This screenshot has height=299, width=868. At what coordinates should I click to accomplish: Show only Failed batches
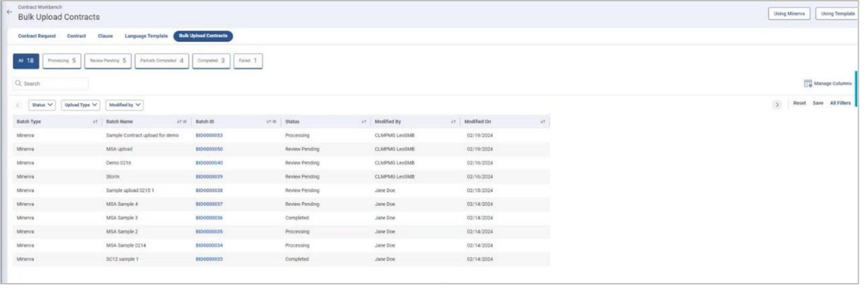tap(248, 61)
